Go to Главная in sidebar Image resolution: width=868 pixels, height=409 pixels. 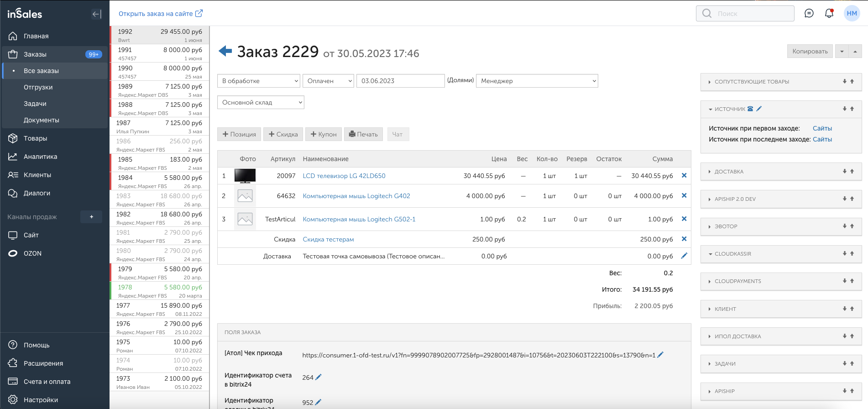point(55,36)
